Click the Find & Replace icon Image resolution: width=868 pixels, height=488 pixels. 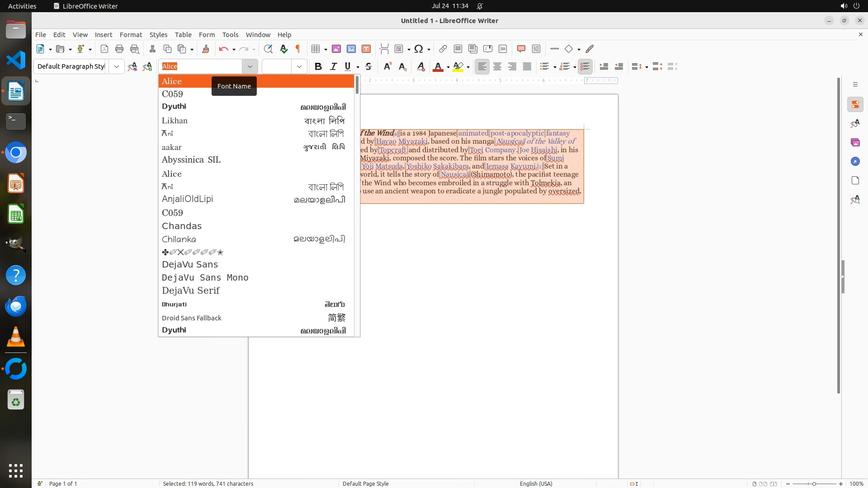pos(268,49)
